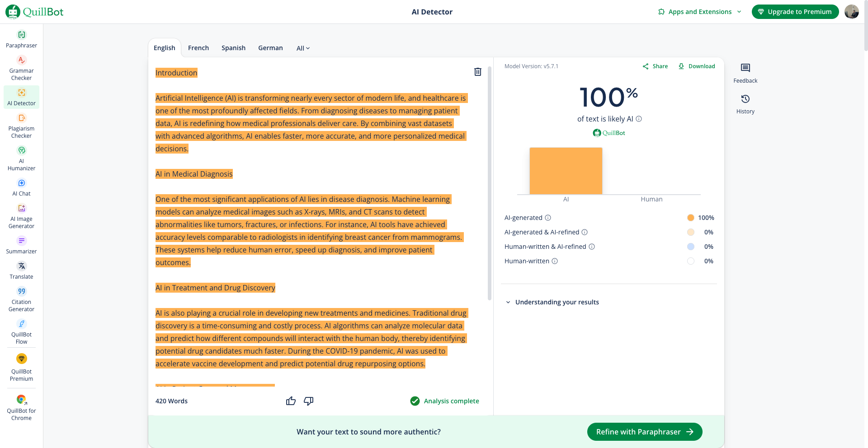The width and height of the screenshot is (868, 448).
Task: Switch to the German language tab
Action: (270, 48)
